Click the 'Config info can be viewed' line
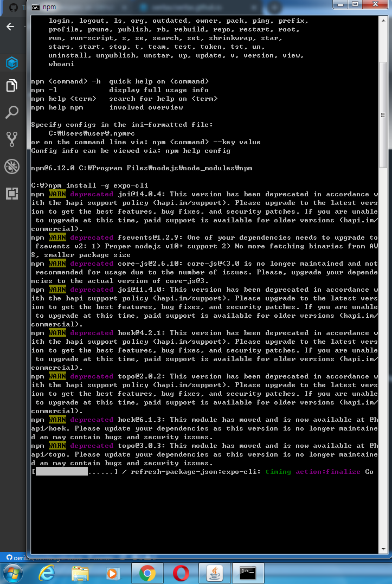Image resolution: width=392 pixels, height=584 pixels. click(131, 151)
